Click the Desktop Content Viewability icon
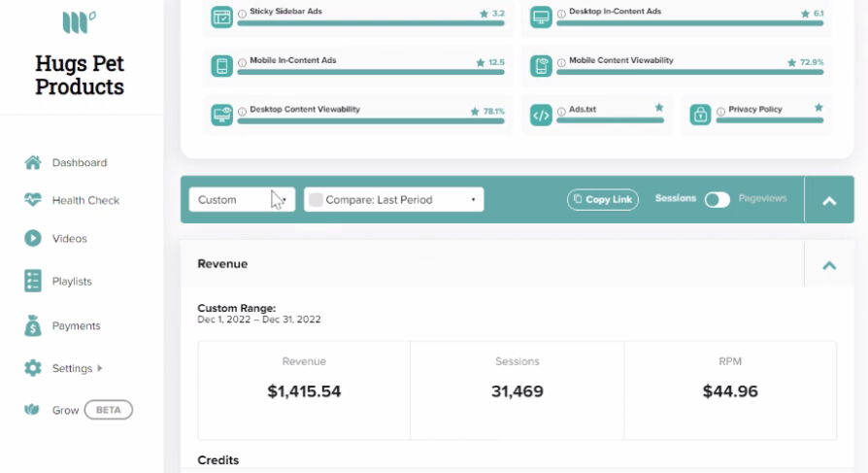The image size is (868, 473). [221, 116]
